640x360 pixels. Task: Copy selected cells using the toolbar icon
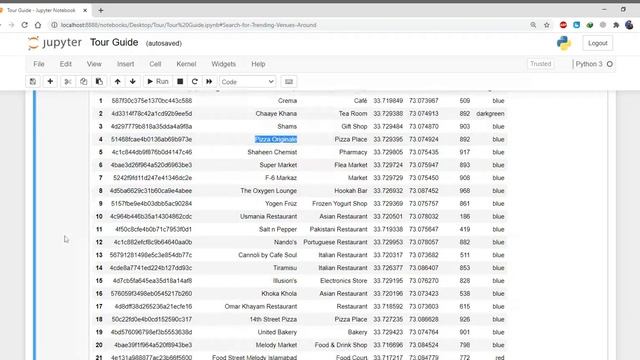83,82
